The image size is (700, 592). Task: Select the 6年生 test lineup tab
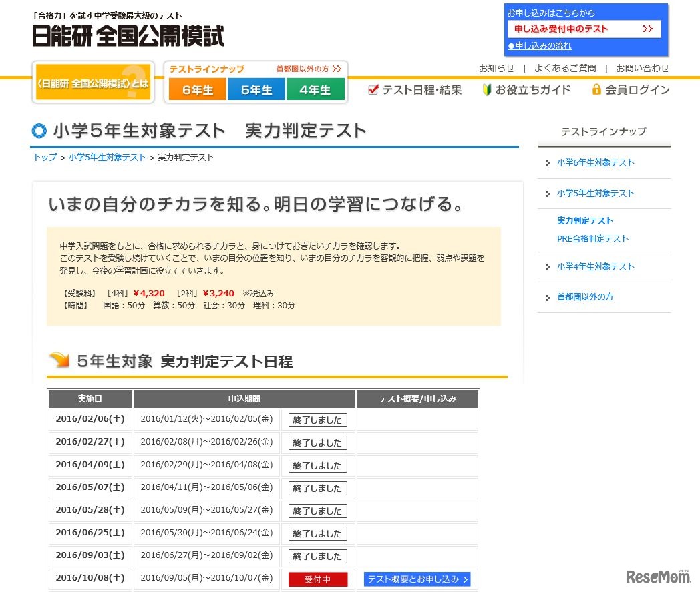tap(197, 89)
